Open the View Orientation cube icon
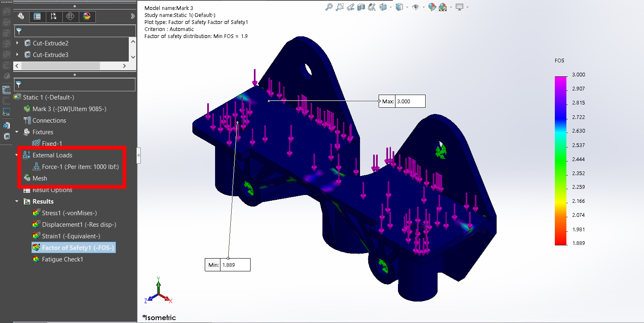Image resolution: width=644 pixels, height=323 pixels. (x=383, y=7)
